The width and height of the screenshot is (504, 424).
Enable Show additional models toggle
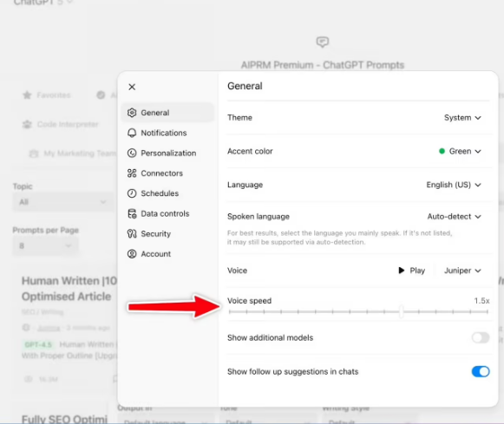click(x=481, y=338)
